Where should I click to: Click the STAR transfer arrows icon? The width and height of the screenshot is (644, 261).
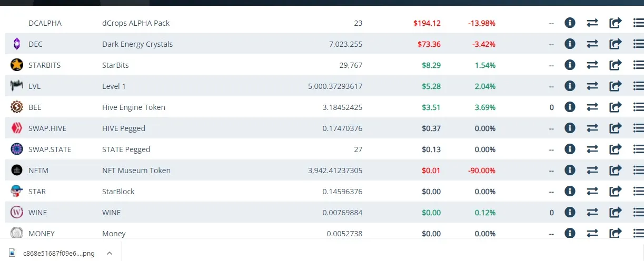pyautogui.click(x=592, y=192)
